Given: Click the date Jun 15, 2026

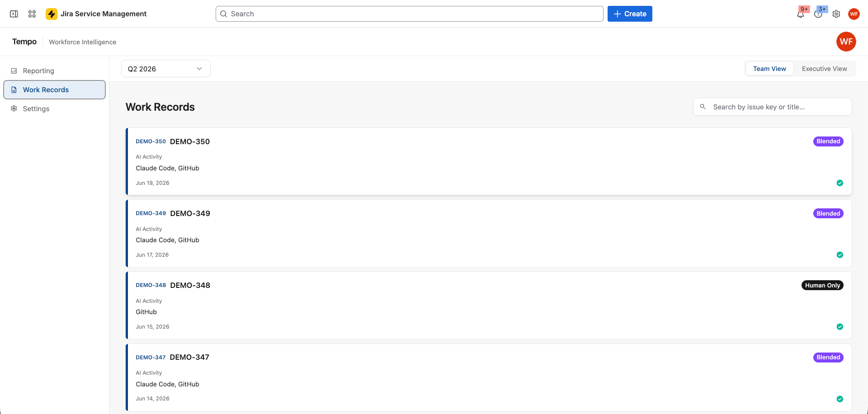Looking at the screenshot, I should tap(153, 327).
